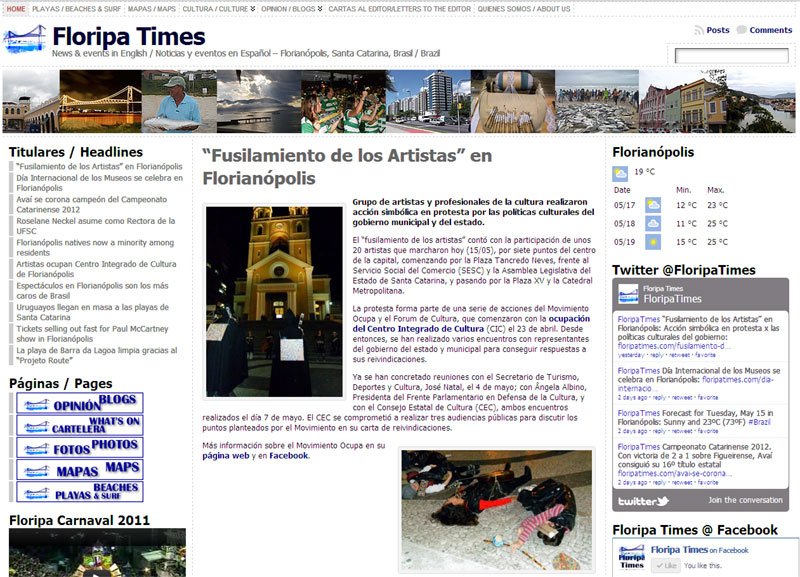
Task: Open the Cartelera / What's On banner
Action: (x=80, y=425)
